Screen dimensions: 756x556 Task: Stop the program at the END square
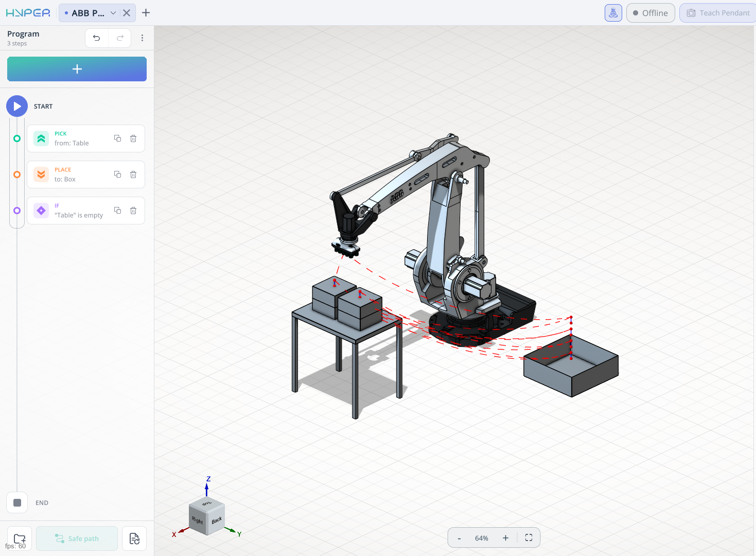click(17, 502)
